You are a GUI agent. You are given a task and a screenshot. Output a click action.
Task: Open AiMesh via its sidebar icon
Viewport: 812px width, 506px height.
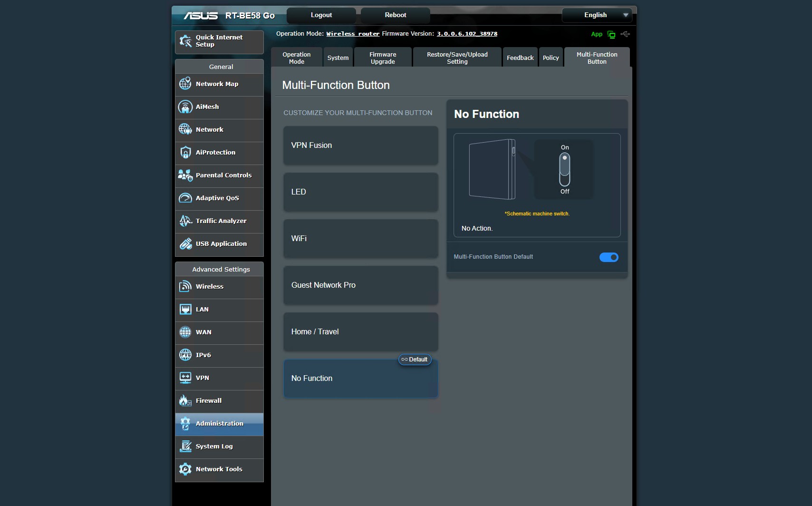pos(185,107)
